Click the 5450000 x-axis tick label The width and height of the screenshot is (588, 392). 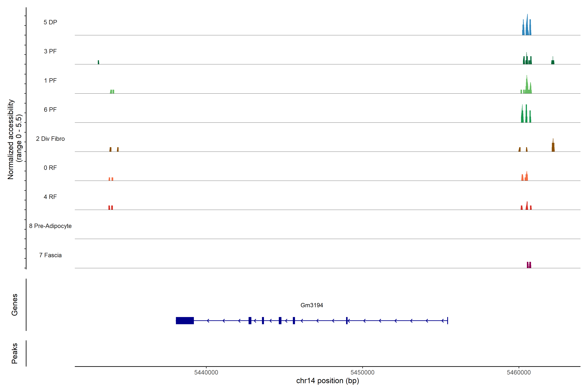coord(362,373)
